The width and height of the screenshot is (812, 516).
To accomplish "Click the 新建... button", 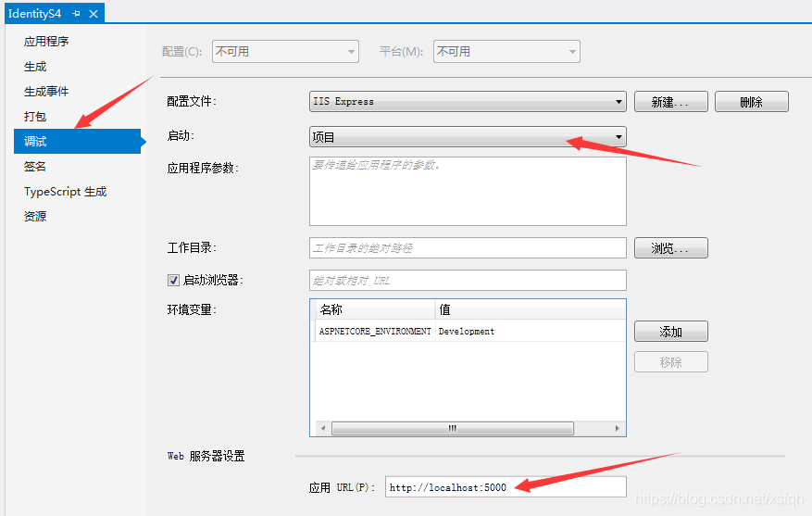I will click(670, 102).
